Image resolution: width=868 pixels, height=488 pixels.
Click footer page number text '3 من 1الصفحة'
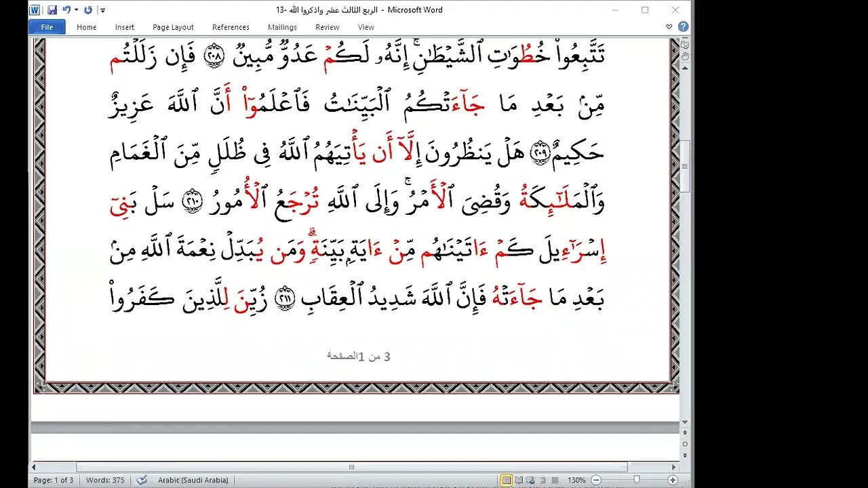(x=359, y=356)
